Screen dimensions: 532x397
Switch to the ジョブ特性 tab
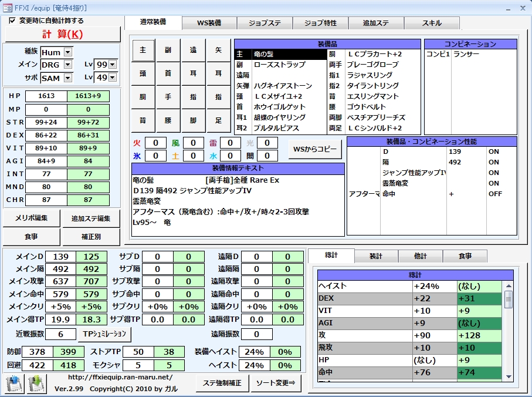tap(320, 23)
